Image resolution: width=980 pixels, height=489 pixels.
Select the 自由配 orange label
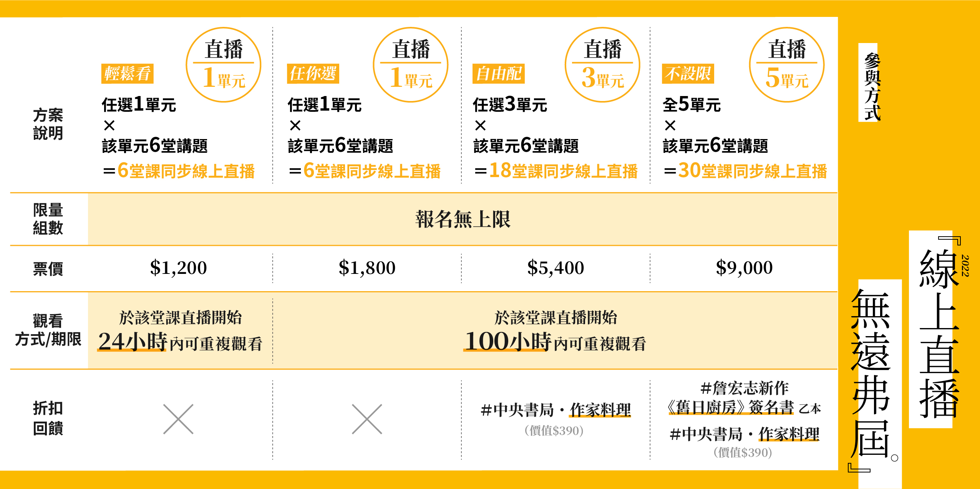[498, 73]
